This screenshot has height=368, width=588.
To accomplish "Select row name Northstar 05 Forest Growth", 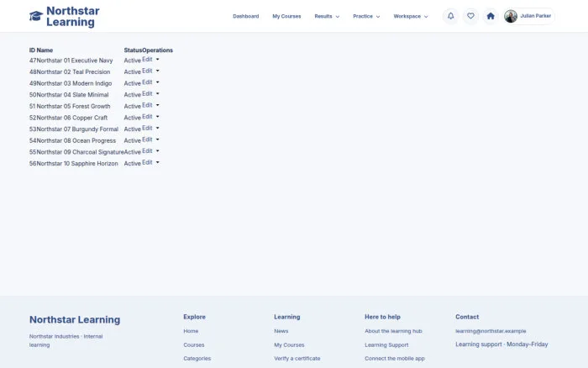I will (73, 106).
